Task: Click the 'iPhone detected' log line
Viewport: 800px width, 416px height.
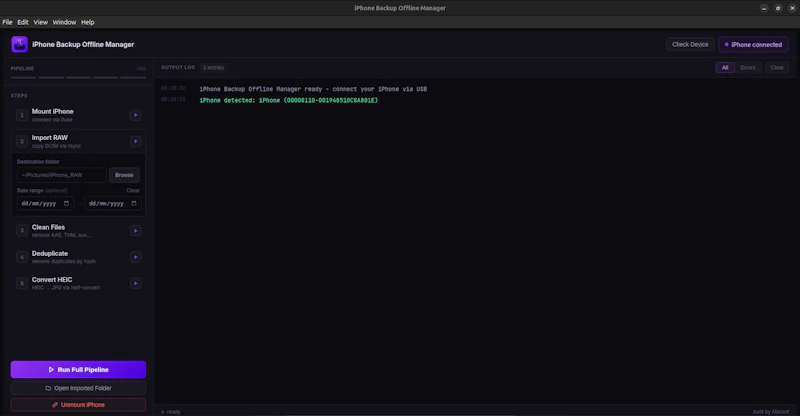Action: click(289, 101)
